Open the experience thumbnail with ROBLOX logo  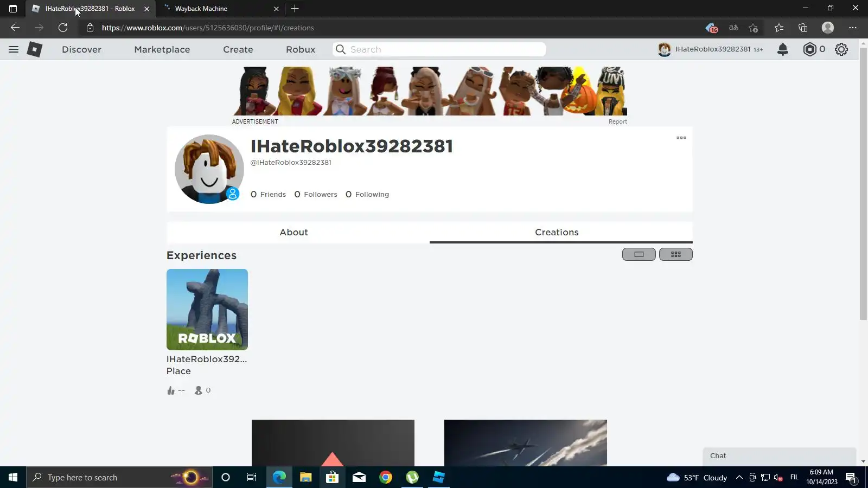pos(207,310)
